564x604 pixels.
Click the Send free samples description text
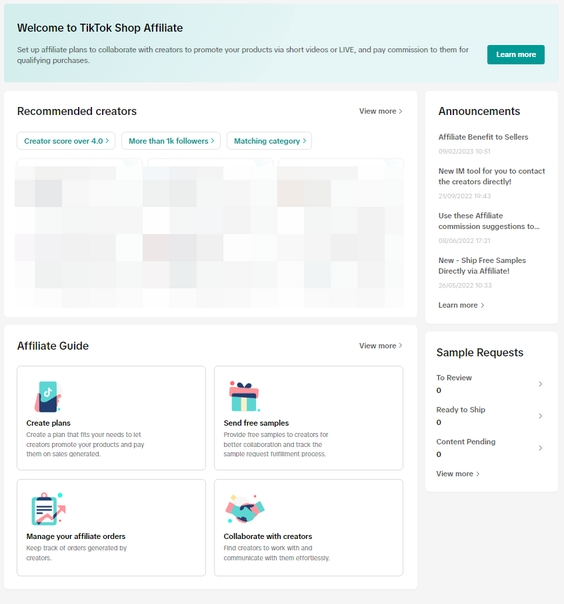point(276,445)
